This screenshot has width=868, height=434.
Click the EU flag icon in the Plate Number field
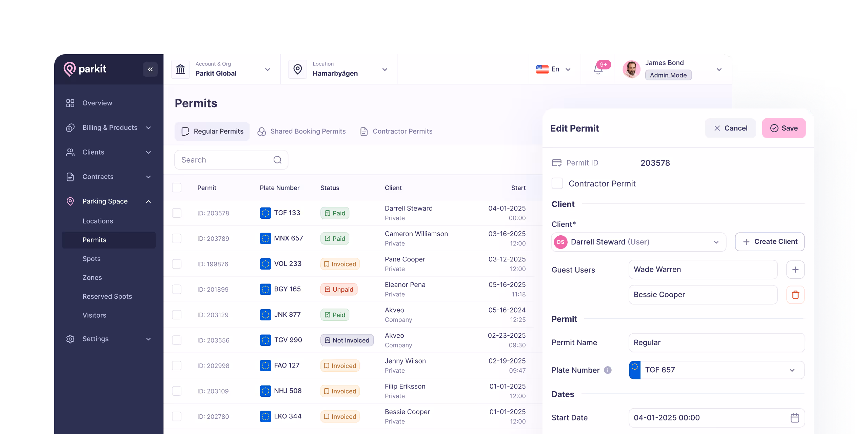click(635, 370)
